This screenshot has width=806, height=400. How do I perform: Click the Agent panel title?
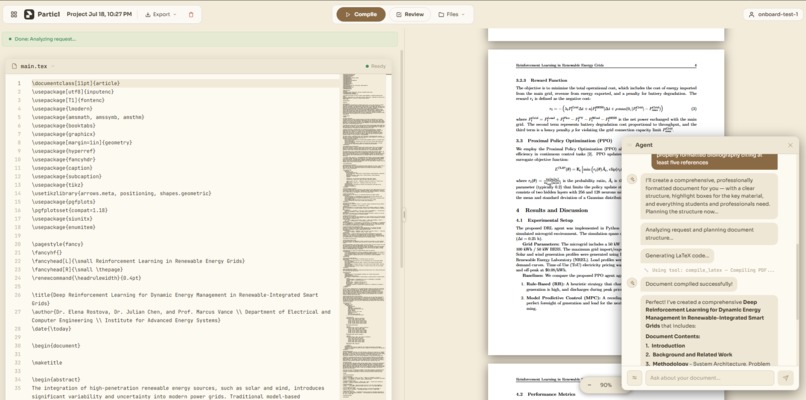click(644, 146)
